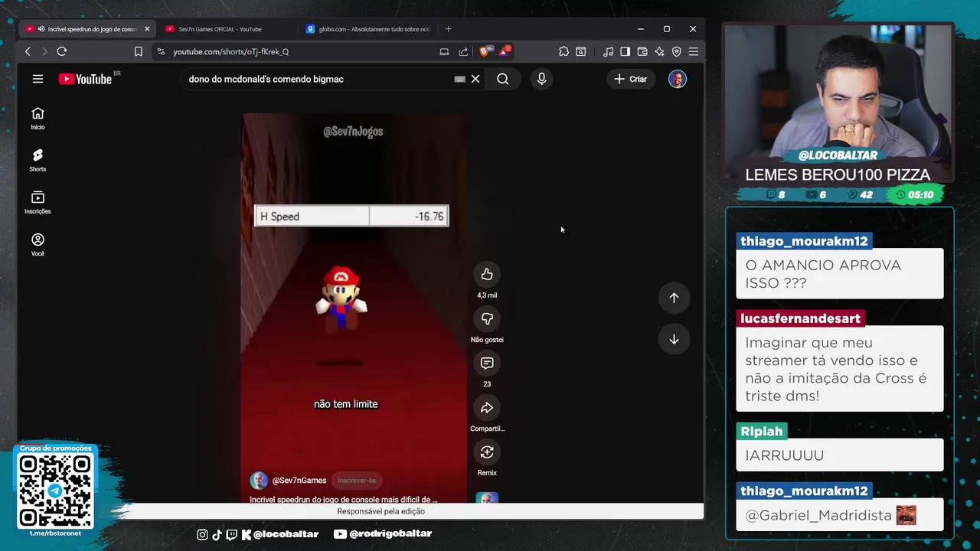Go back in browser history
The width and height of the screenshot is (980, 551).
(28, 51)
